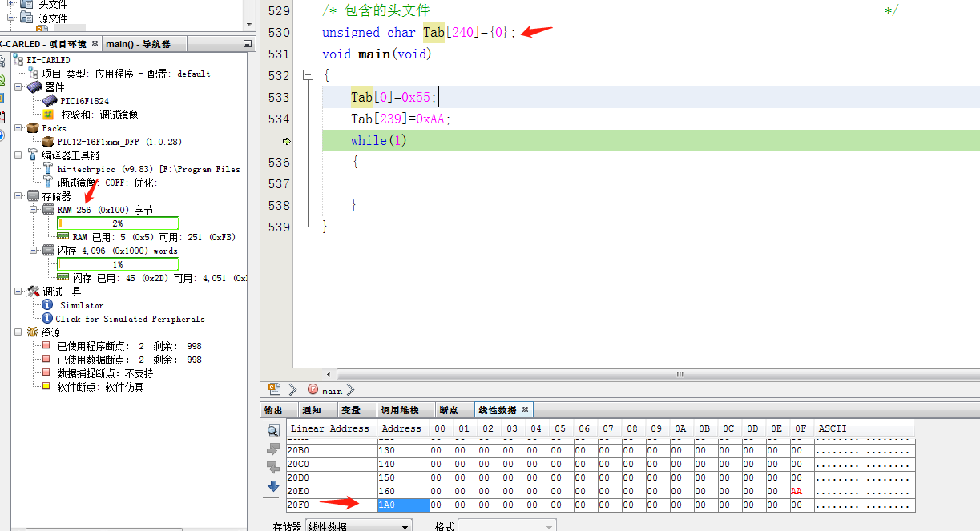The height and width of the screenshot is (531, 980).
Task: Click the blue down arrow in memory view
Action: click(273, 486)
